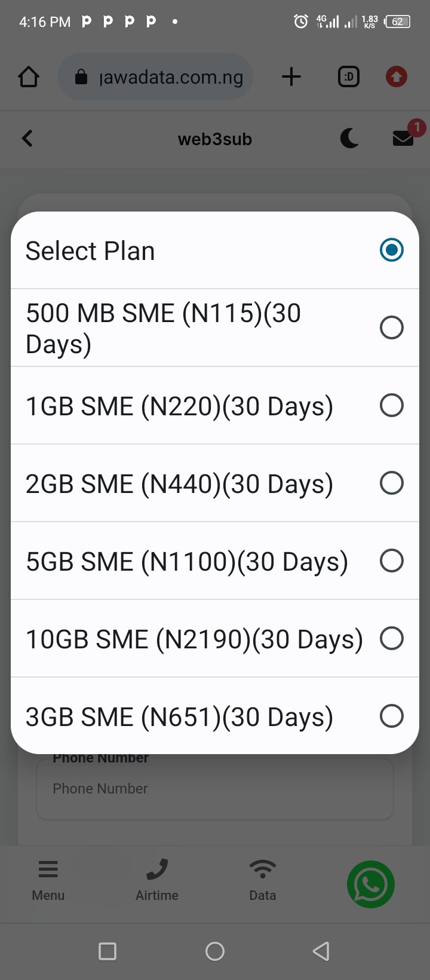Tap the red upload arrow icon

point(396,77)
